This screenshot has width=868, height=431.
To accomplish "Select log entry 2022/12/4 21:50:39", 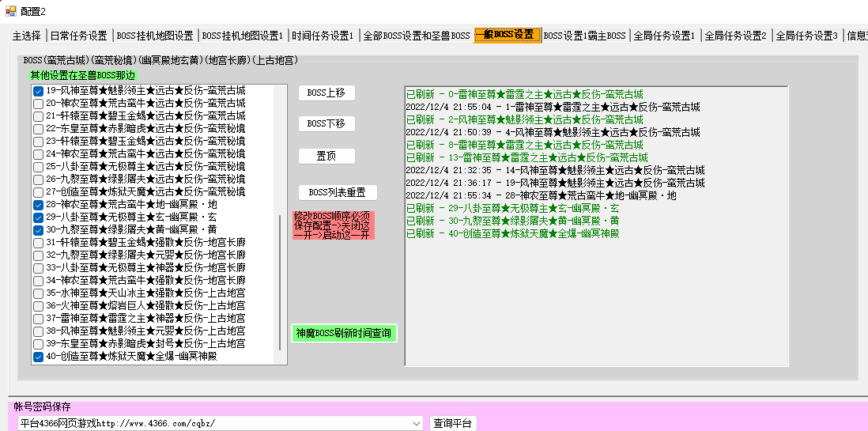I will coord(553,132).
